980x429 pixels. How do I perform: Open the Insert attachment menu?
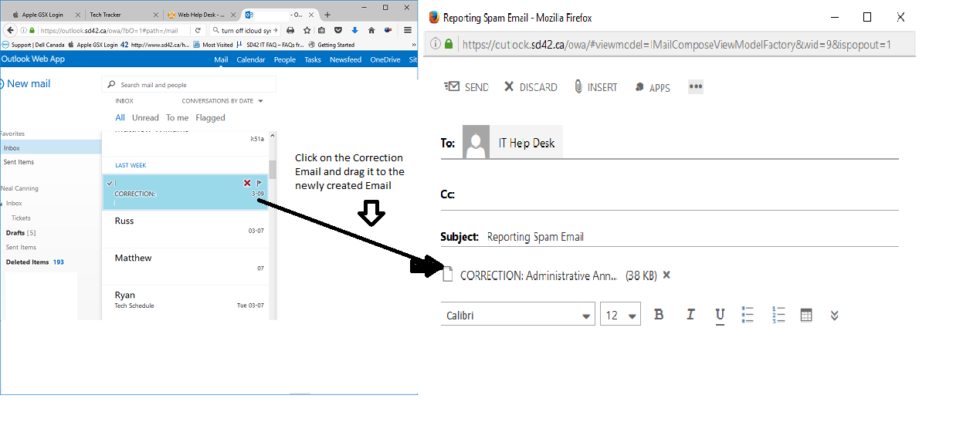(595, 87)
